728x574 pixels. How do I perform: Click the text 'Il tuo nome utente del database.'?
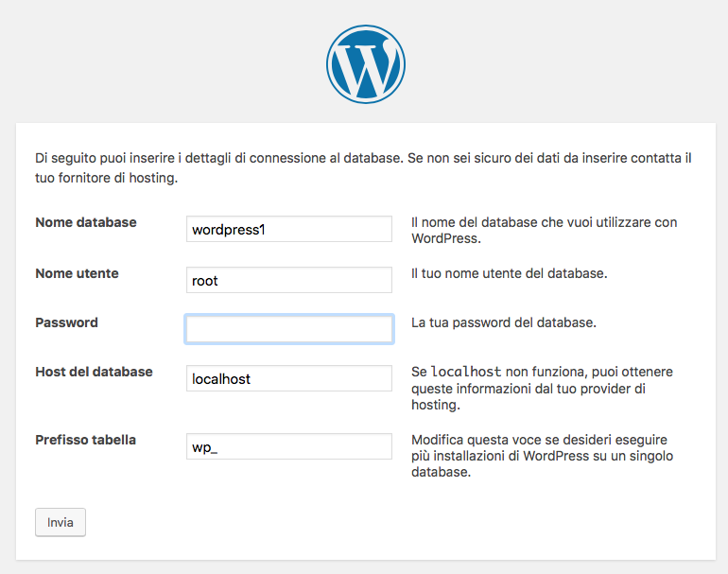510,273
